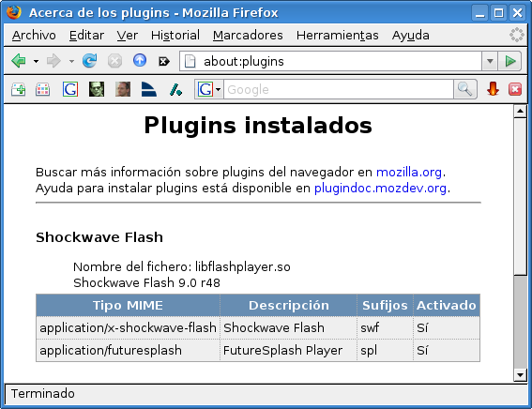Click the green Back arrow button
This screenshot has height=409, width=532.
pos(19,61)
